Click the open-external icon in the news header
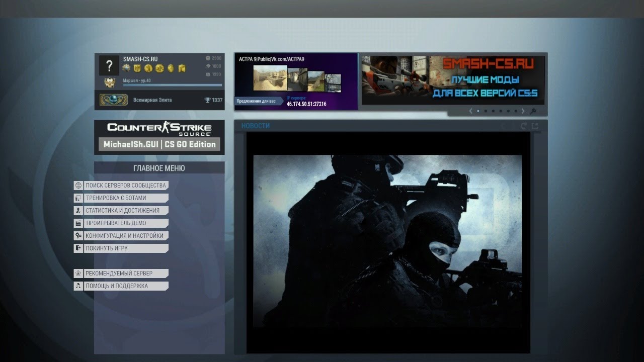The width and height of the screenshot is (644, 362). point(535,126)
